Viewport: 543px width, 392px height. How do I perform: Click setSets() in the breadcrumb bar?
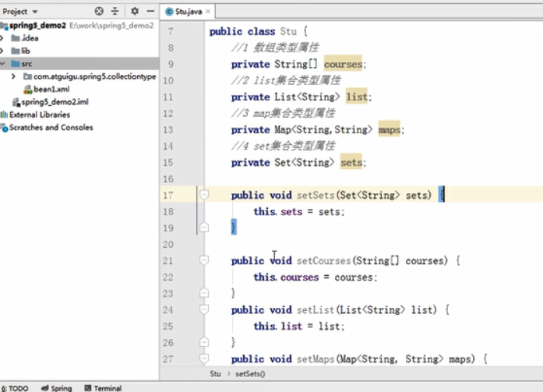point(250,373)
